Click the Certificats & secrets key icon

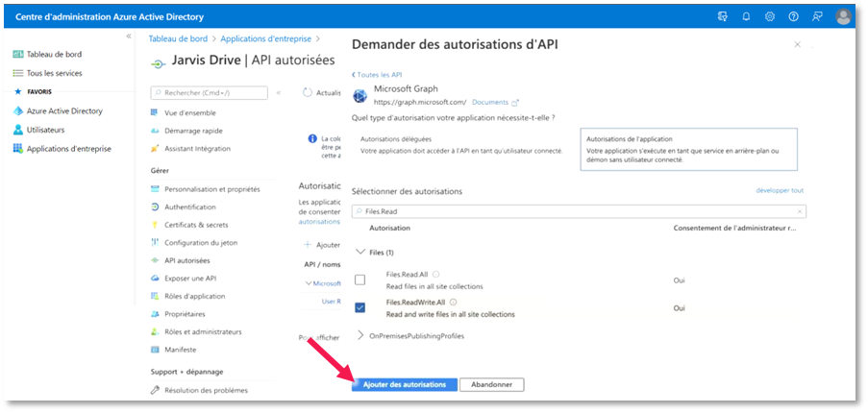tap(155, 225)
